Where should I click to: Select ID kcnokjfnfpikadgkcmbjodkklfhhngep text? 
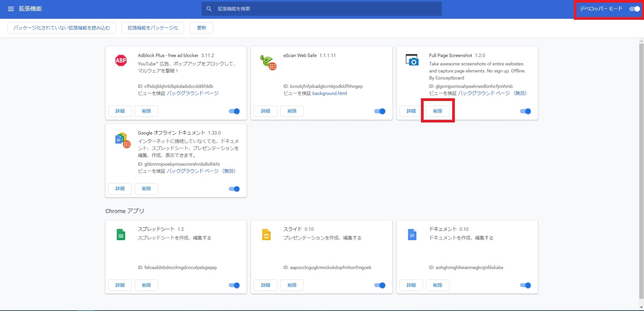tap(323, 86)
